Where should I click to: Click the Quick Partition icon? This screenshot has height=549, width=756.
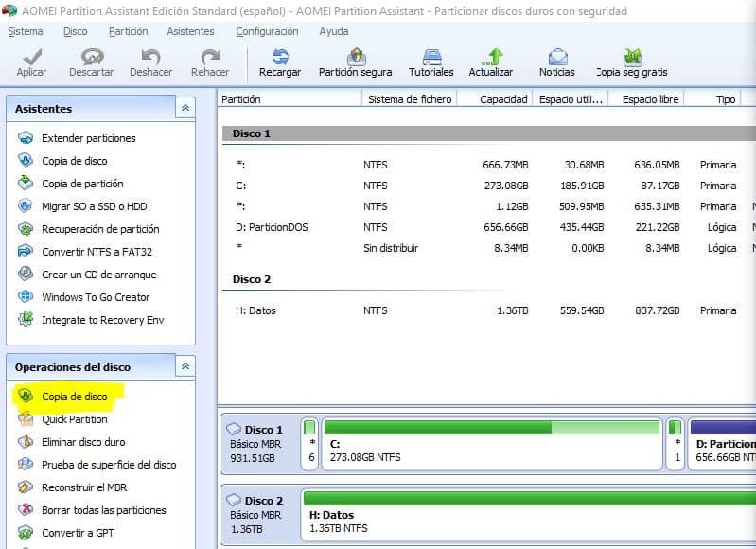tap(25, 418)
